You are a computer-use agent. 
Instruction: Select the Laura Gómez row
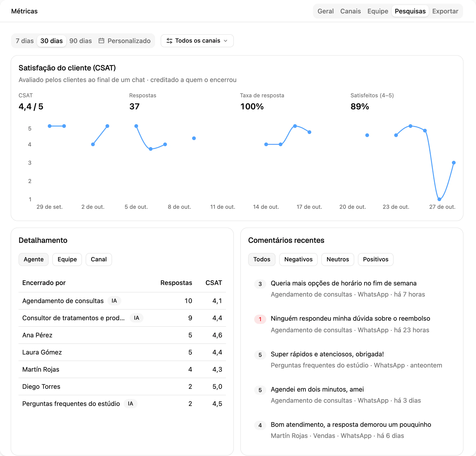(122, 352)
